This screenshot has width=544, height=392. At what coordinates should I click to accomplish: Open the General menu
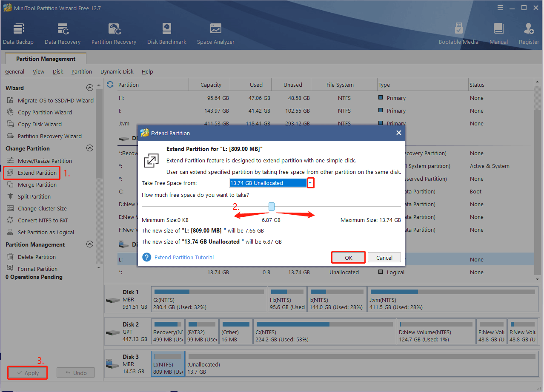click(14, 72)
